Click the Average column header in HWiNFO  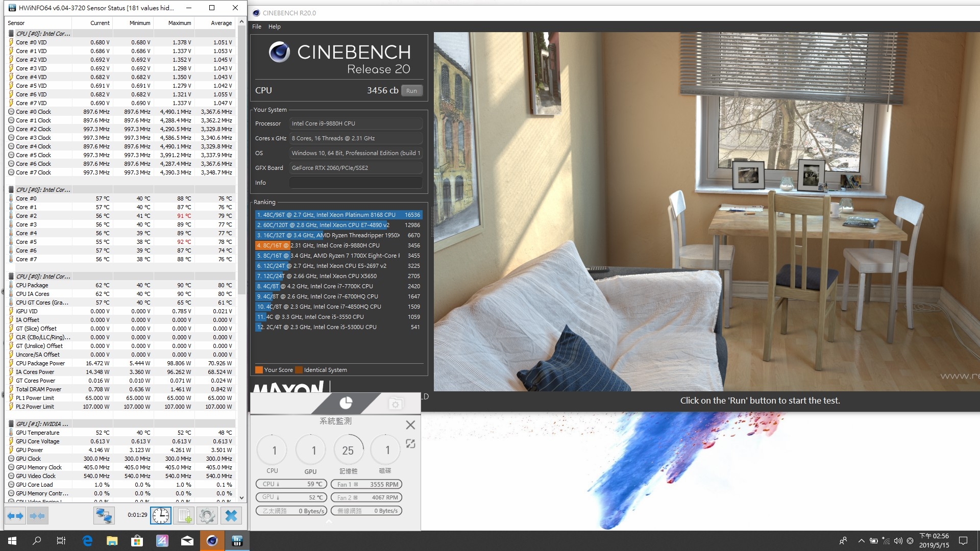(x=215, y=23)
